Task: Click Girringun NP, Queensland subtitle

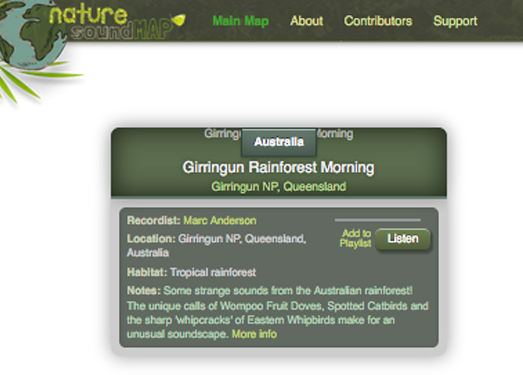Action: pyautogui.click(x=279, y=186)
